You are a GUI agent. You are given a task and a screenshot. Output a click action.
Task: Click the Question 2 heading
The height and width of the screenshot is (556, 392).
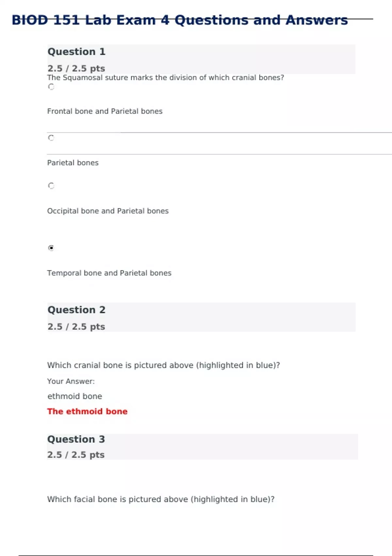[x=76, y=310]
